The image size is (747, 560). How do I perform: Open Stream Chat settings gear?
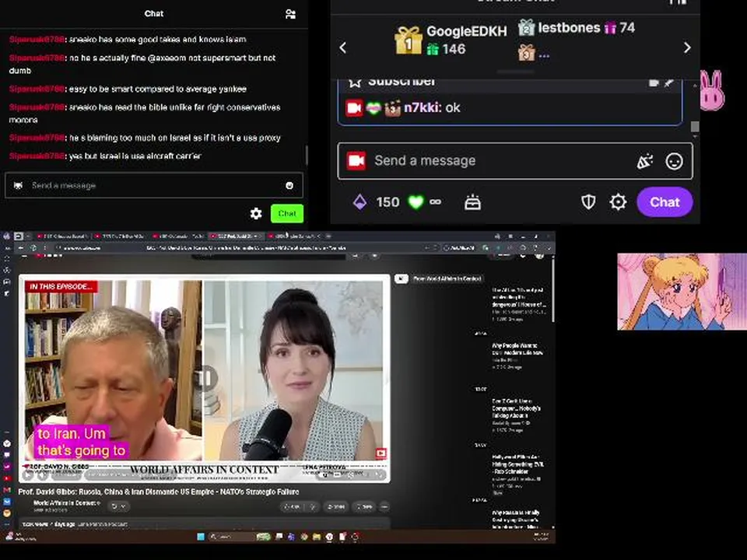[618, 202]
